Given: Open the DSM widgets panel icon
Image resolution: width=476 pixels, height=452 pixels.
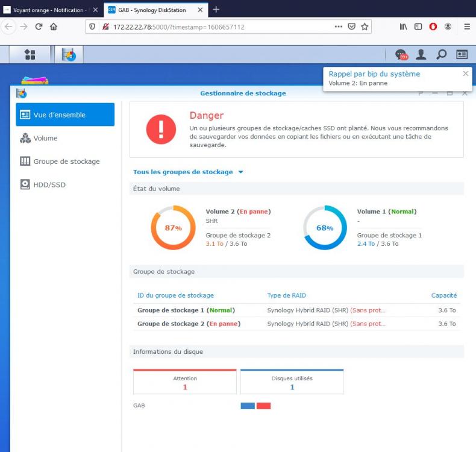Looking at the screenshot, I should tap(462, 55).
